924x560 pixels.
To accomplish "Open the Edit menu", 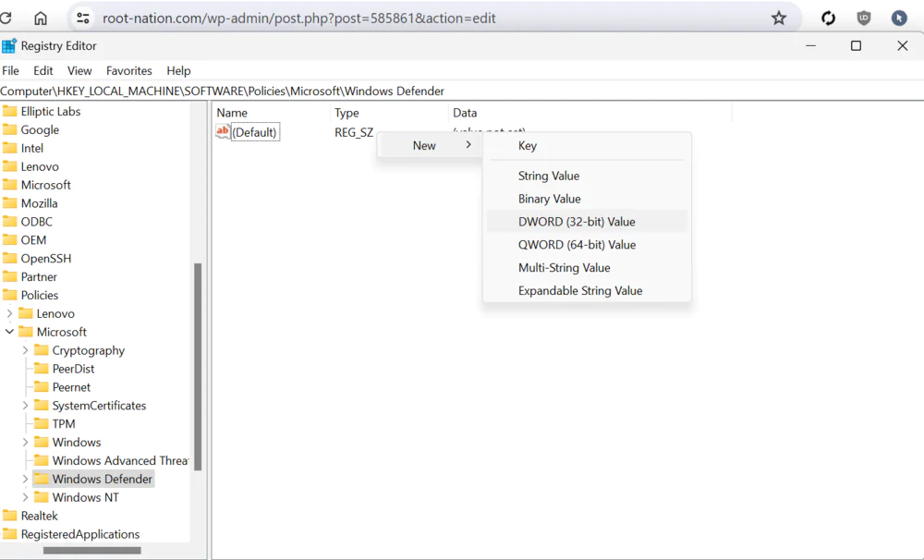I will 43,71.
